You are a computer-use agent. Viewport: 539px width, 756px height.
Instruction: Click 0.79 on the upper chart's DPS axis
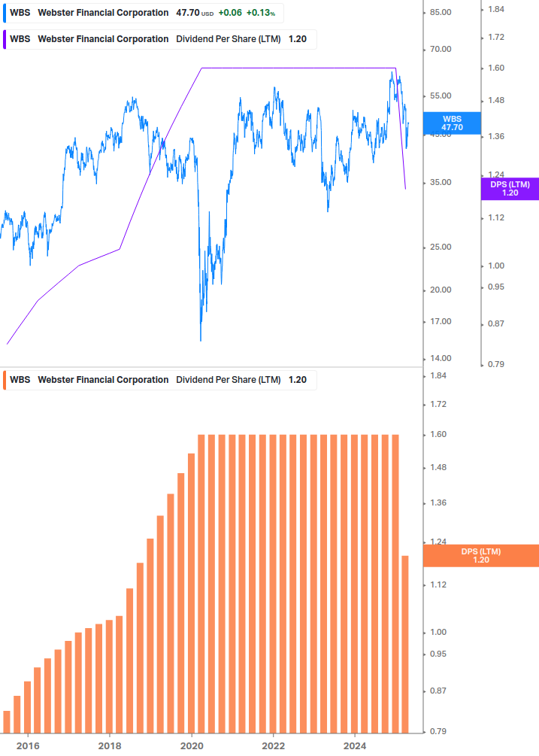(496, 364)
